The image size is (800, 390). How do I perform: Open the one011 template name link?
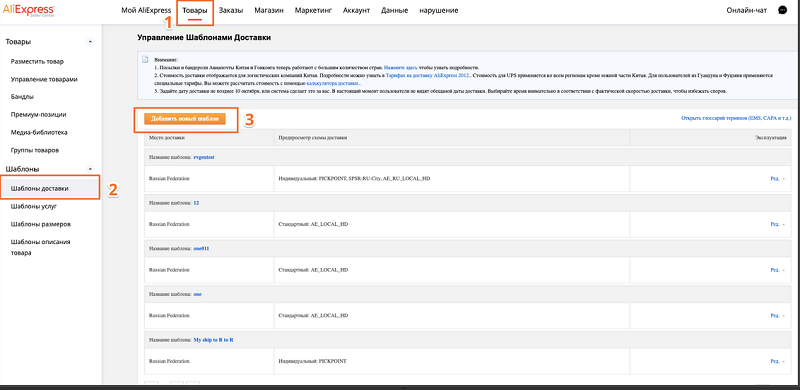click(x=202, y=248)
